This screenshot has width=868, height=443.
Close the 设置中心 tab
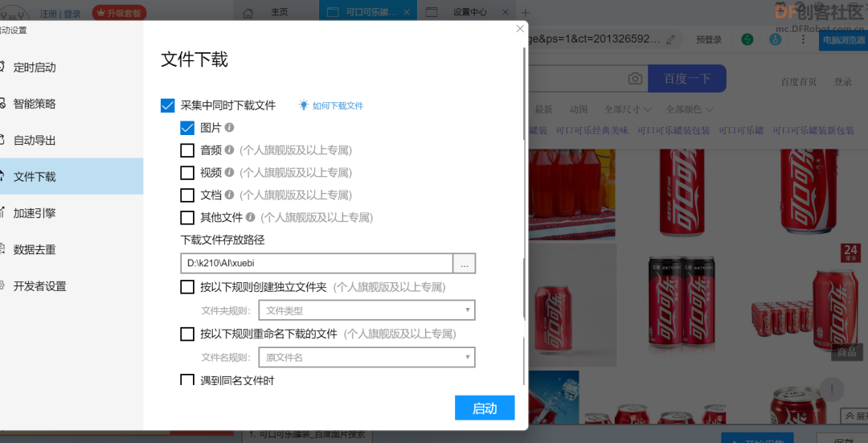506,12
